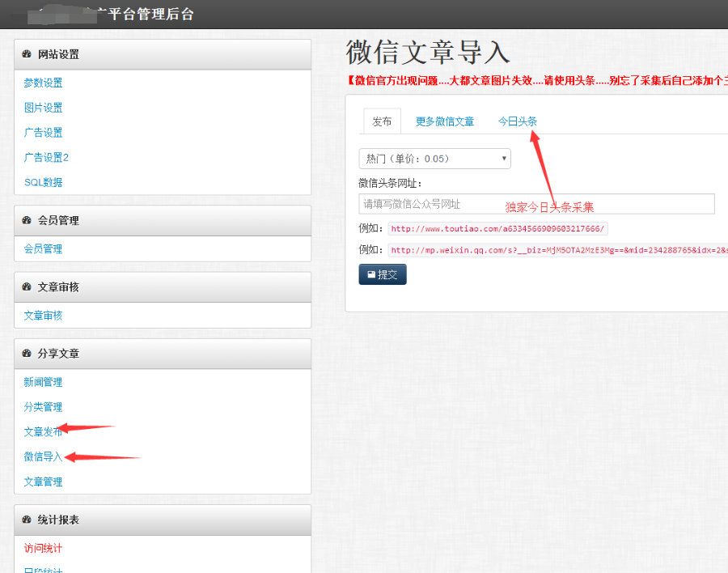Open 广告设置2 in the sidebar
The image size is (728, 573).
[x=46, y=157]
